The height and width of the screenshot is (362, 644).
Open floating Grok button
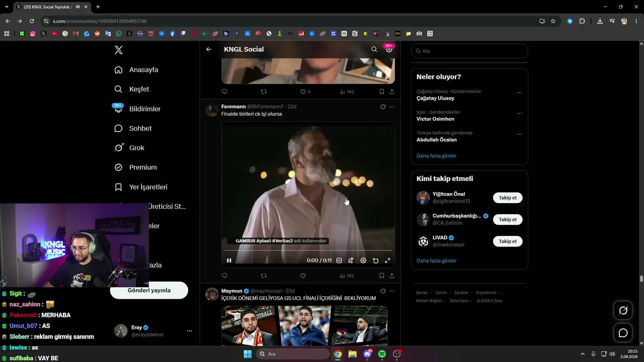623,311
